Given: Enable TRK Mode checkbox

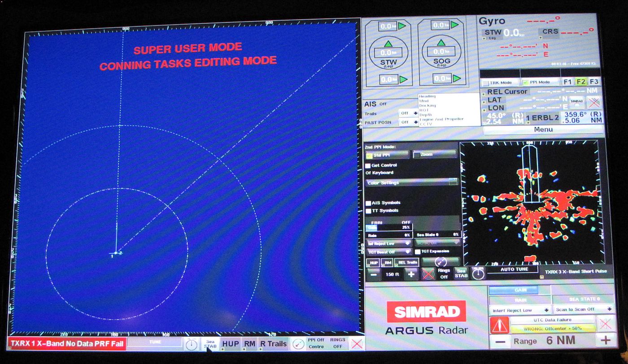Looking at the screenshot, I should 485,83.
